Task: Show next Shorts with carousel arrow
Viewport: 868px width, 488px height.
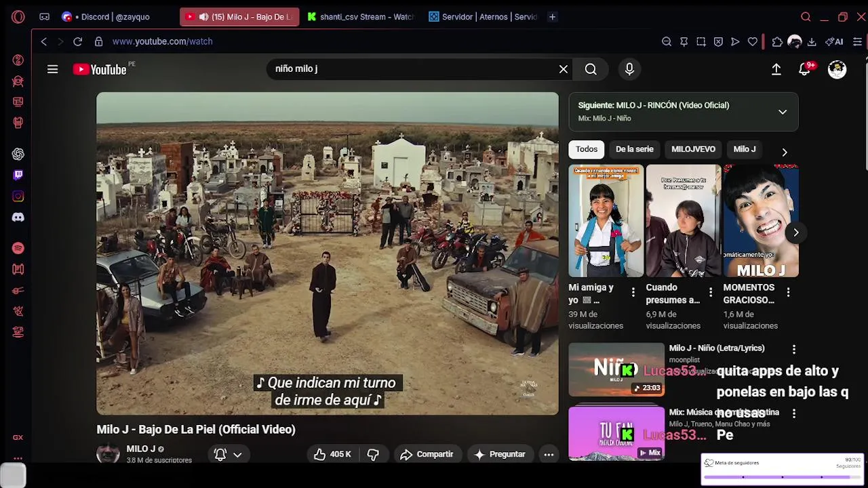Action: pos(796,232)
